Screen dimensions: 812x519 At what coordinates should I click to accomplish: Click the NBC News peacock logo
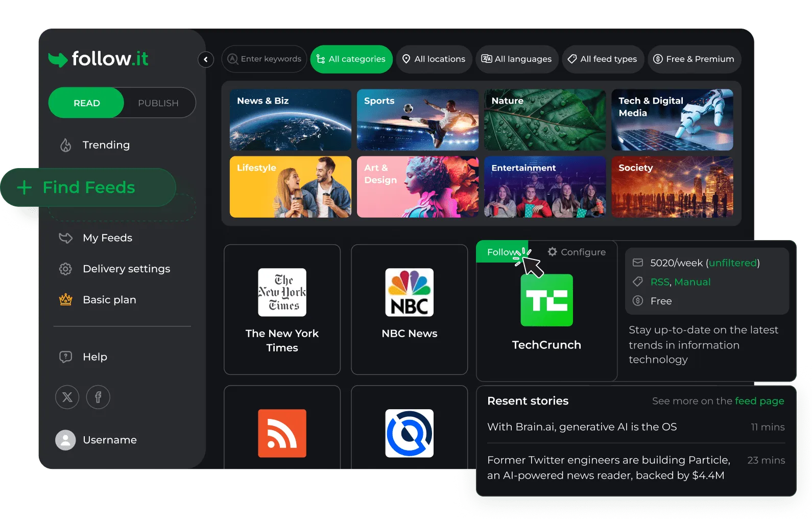[x=409, y=293]
